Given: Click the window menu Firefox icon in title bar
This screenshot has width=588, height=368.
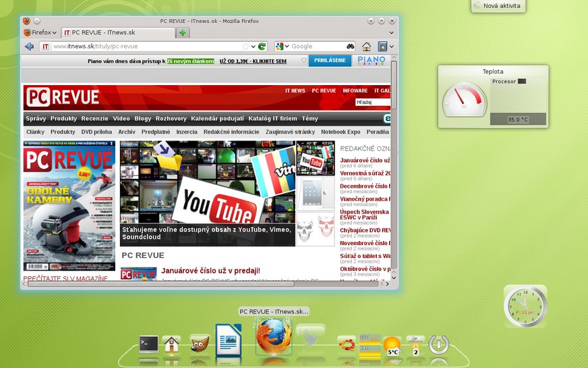Looking at the screenshot, I should pyautogui.click(x=26, y=21).
